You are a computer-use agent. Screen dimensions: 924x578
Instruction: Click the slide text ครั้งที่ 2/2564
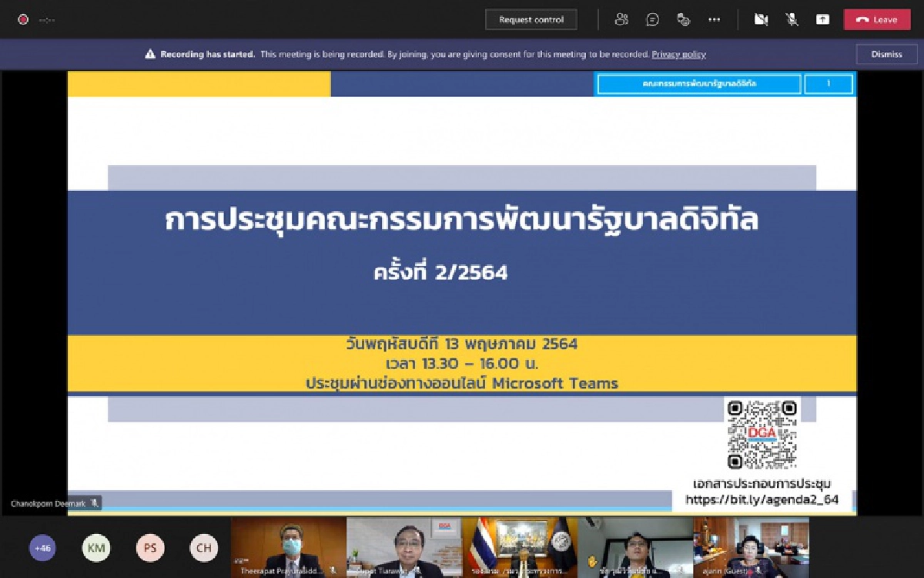coord(441,273)
